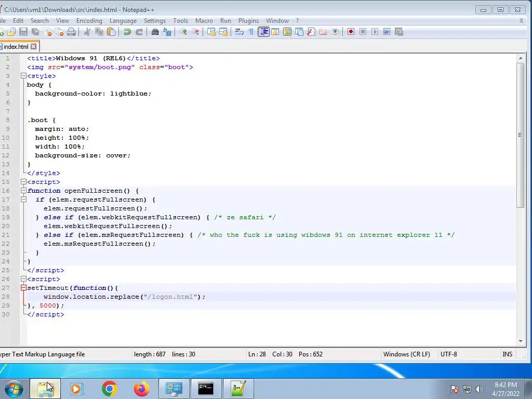Collapse the script fold marker on line 15
The width and height of the screenshot is (532, 399).
tap(23, 182)
